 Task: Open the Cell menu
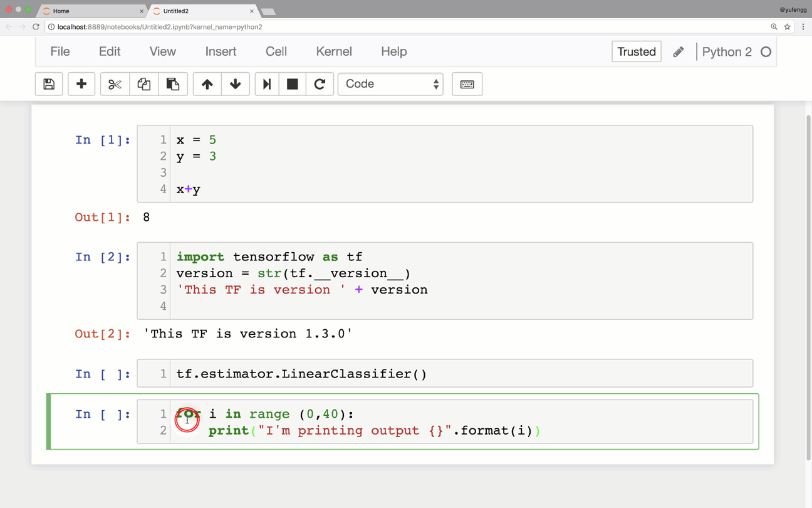tap(276, 51)
